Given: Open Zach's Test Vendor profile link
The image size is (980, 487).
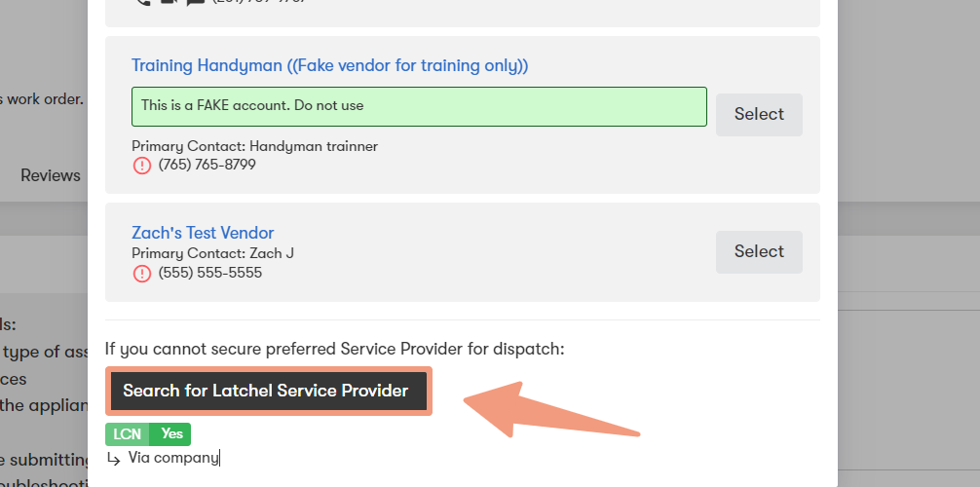Looking at the screenshot, I should pyautogui.click(x=203, y=233).
